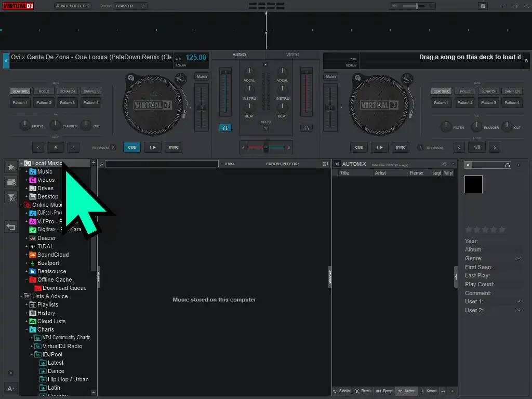Click the left deck jog wheel
Image resolution: width=532 pixels, height=399 pixels.
pos(152,105)
